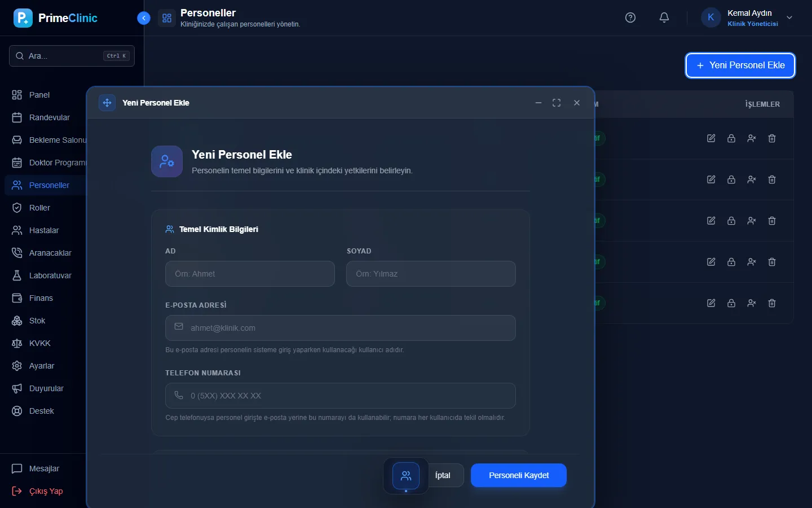Open Mesajlar in the sidebar
812x508 pixels.
click(x=46, y=468)
